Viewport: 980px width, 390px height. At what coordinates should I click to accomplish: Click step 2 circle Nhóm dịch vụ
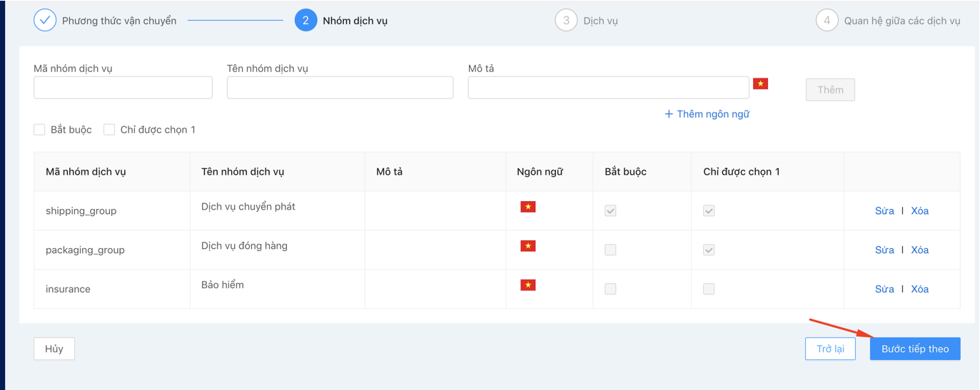coord(305,20)
